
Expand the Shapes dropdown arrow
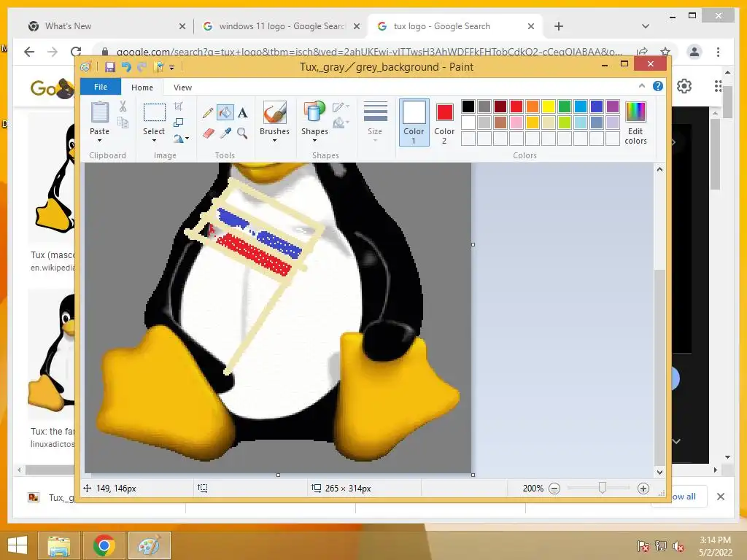click(314, 141)
